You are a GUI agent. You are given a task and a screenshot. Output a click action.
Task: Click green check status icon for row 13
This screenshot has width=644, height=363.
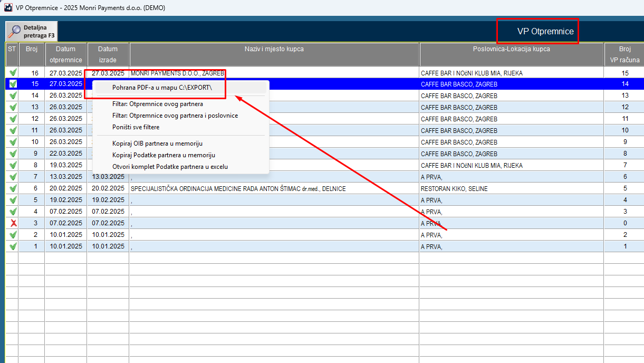13,107
